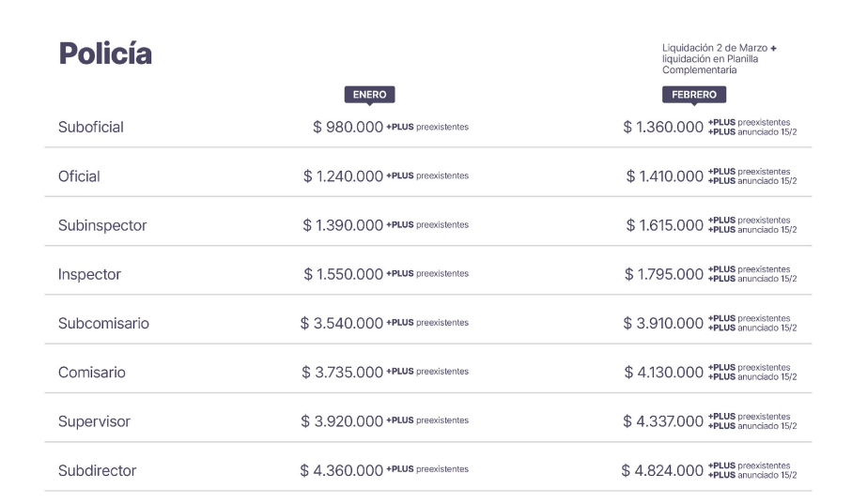
Task: Click the ENERO month badge
Action: pyautogui.click(x=369, y=95)
